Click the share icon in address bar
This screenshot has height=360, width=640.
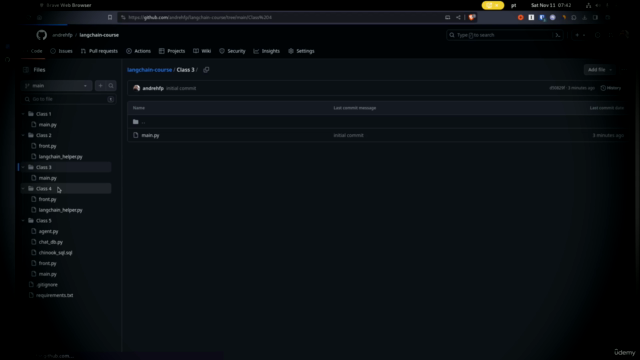click(x=458, y=18)
